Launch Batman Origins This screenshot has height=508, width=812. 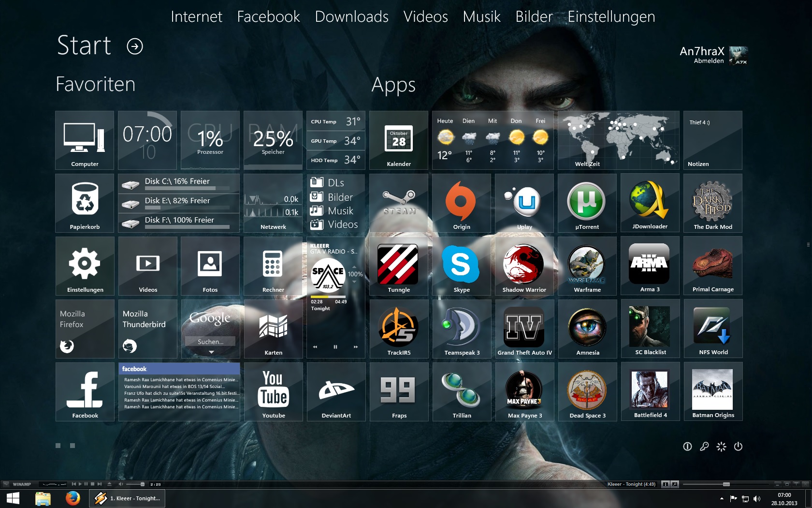click(x=713, y=392)
